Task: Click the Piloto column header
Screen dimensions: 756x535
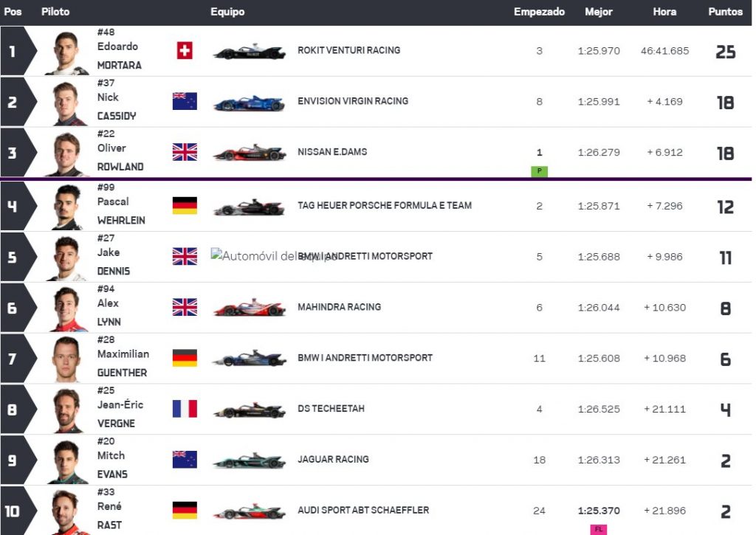Action: tap(55, 12)
